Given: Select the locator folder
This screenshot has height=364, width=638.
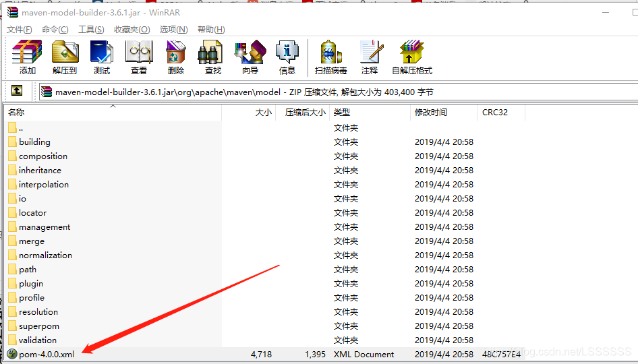Looking at the screenshot, I should click(32, 213).
